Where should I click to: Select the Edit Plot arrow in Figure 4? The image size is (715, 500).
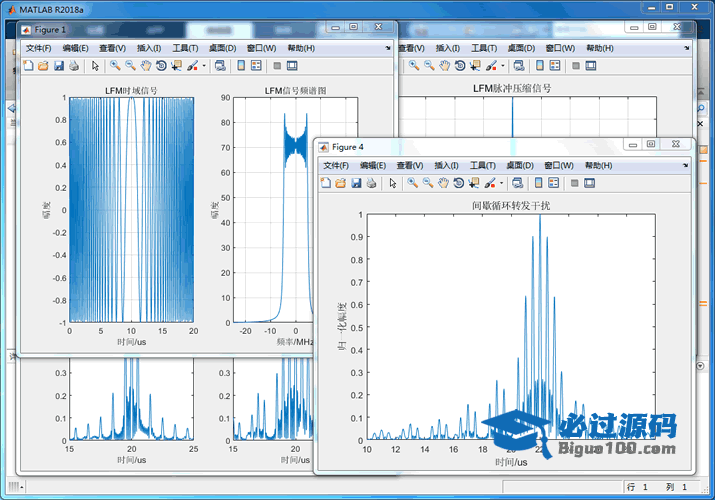(x=393, y=183)
